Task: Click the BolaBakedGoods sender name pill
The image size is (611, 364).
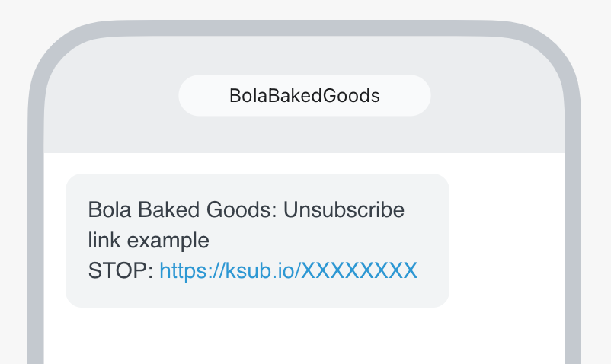Action: pos(305,96)
